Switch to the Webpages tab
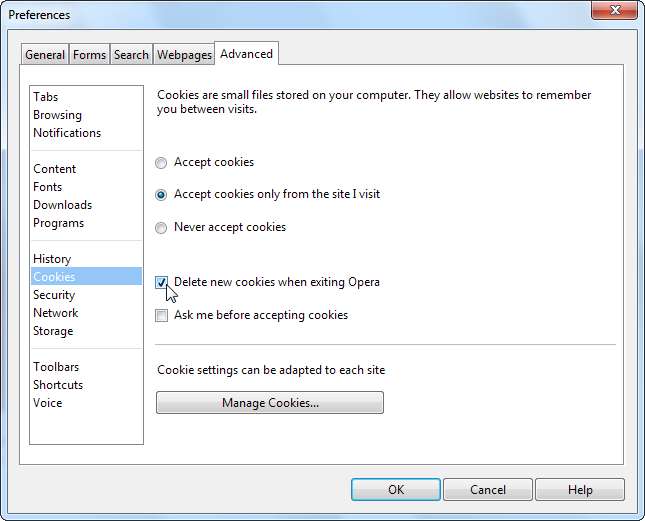This screenshot has width=645, height=521. pyautogui.click(x=184, y=55)
